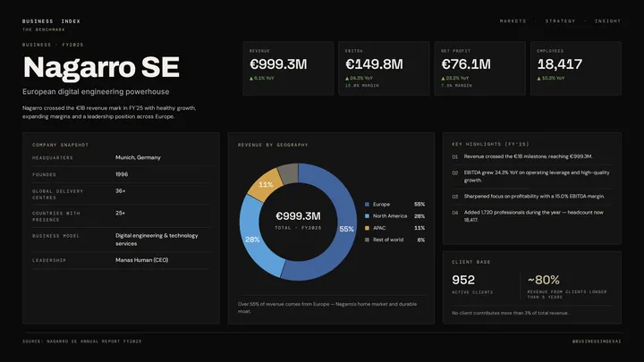This screenshot has height=362, width=644.
Task: Click the North America 28% legend label
Action: (390, 216)
